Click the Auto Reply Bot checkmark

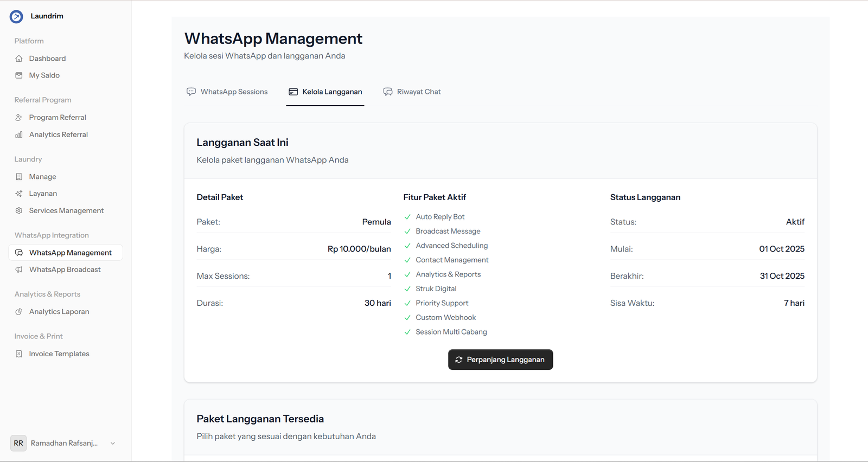[407, 217]
